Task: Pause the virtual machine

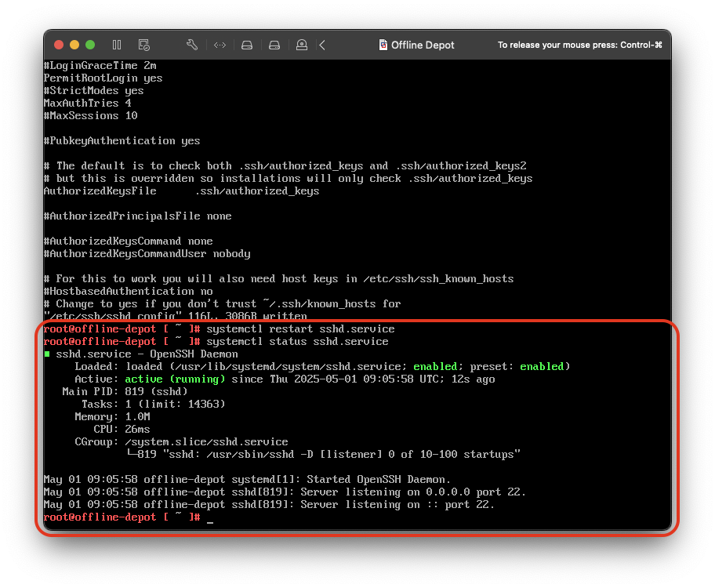Action: point(117,45)
